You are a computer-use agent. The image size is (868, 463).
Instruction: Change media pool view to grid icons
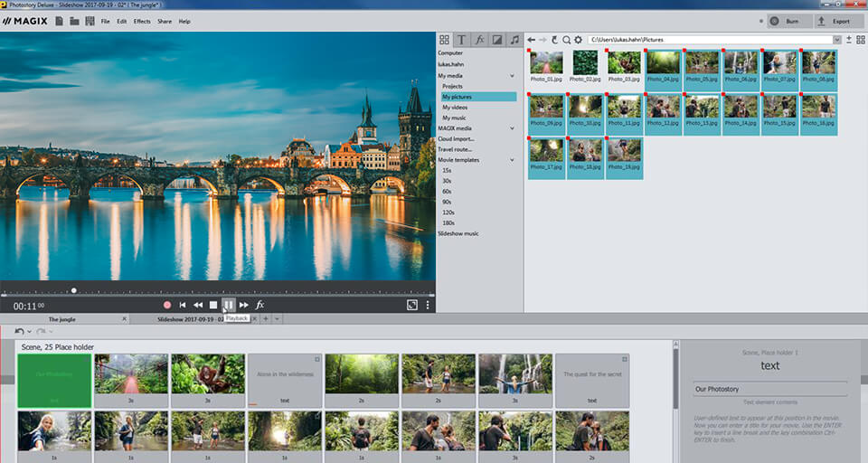click(x=860, y=40)
